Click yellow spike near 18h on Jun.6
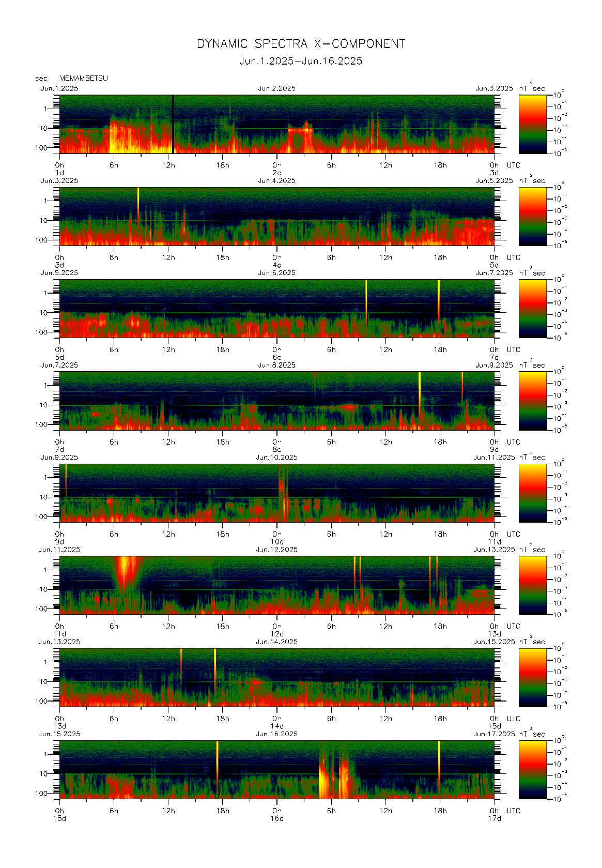This screenshot has width=602, height=868. coord(438,300)
